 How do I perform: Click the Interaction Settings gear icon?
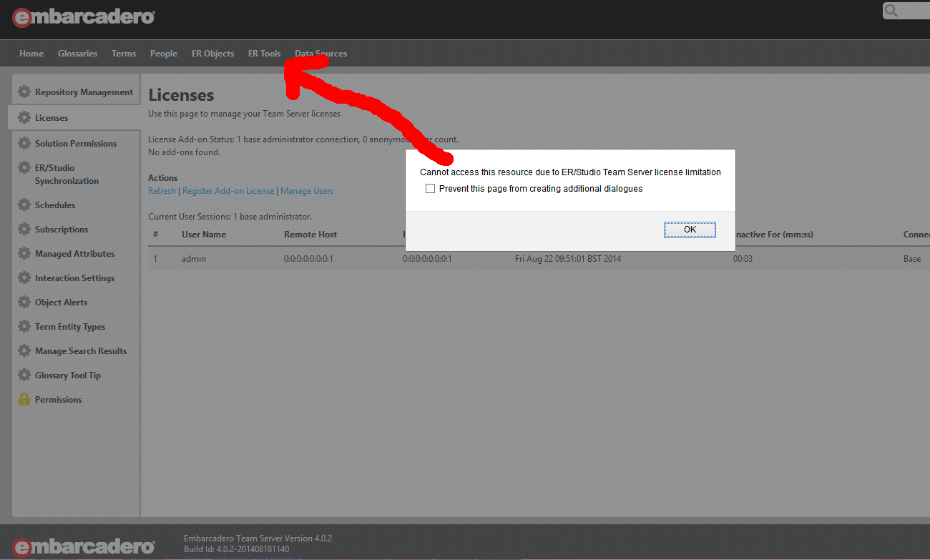(24, 277)
